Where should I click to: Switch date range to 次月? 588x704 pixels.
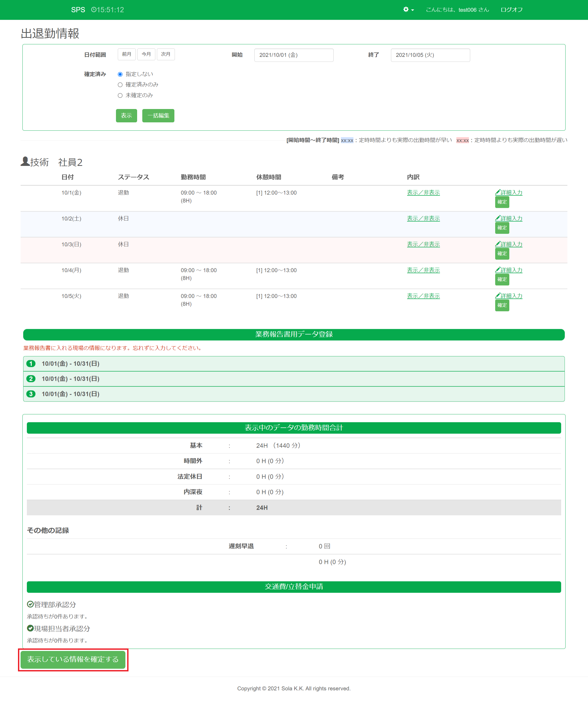166,54
